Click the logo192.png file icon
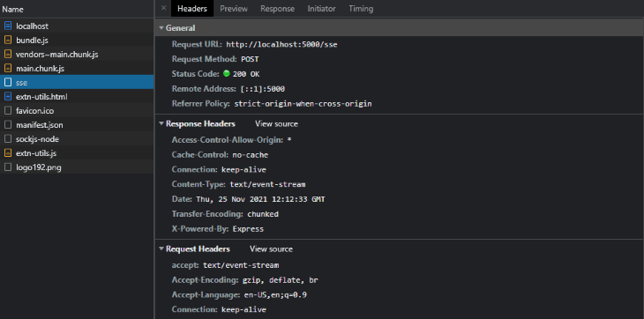644x319 pixels. 8,167
